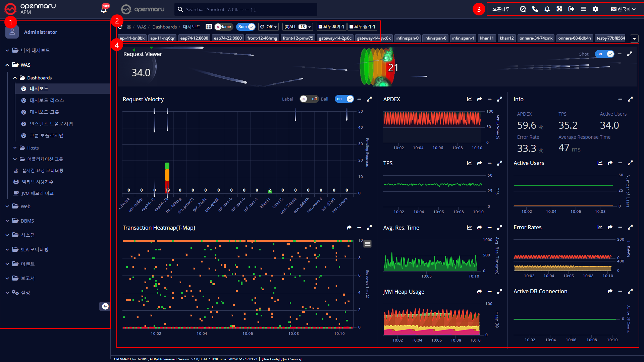Click the phone contact icon in top bar
The image size is (644, 362).
pos(535,9)
